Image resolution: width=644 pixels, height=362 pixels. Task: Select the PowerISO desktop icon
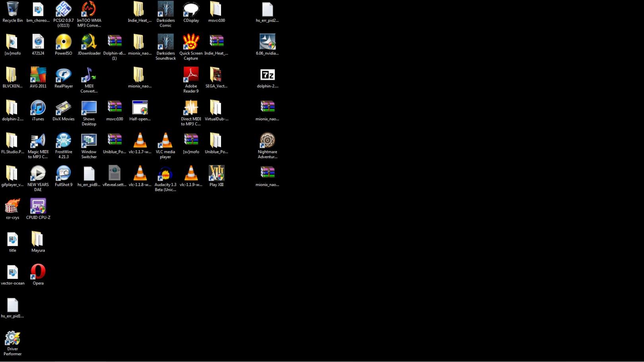[x=64, y=42]
